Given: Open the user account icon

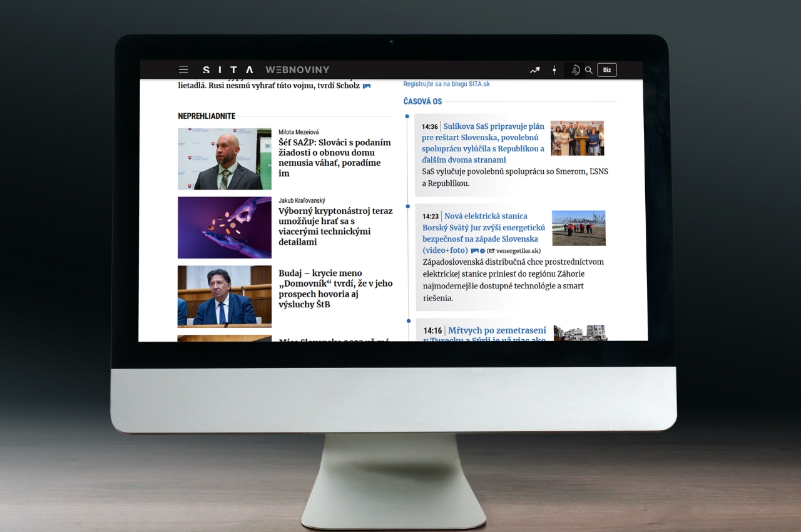Looking at the screenshot, I should click(575, 70).
